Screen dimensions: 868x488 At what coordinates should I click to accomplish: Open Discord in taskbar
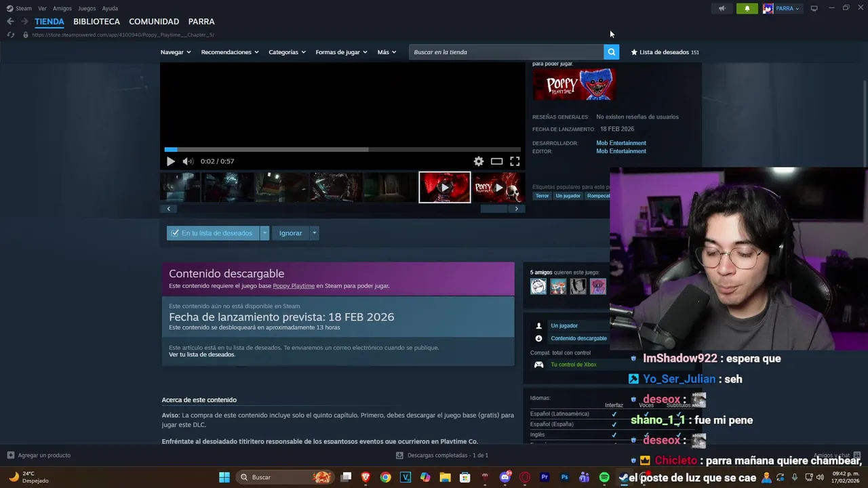[505, 477]
